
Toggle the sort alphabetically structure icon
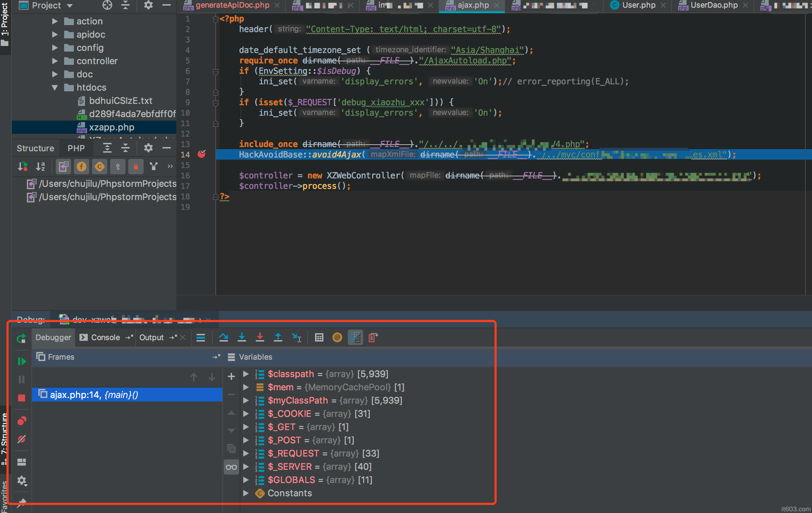[x=40, y=167]
